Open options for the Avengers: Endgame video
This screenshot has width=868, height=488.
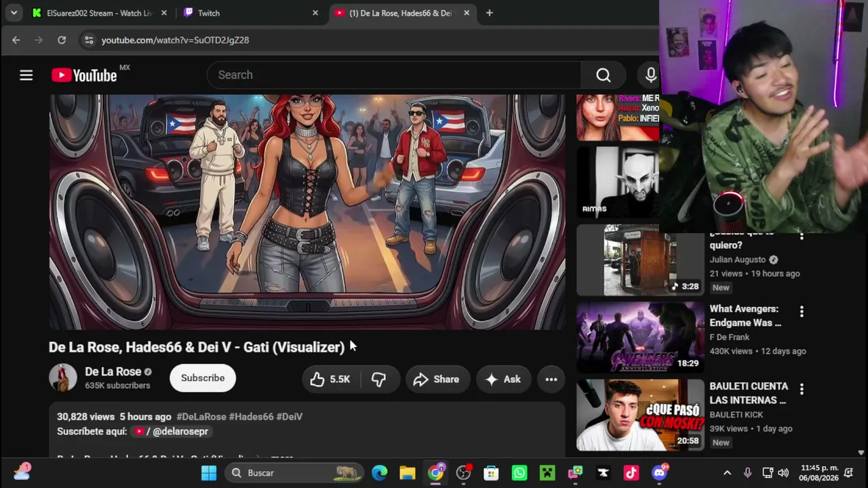802,312
